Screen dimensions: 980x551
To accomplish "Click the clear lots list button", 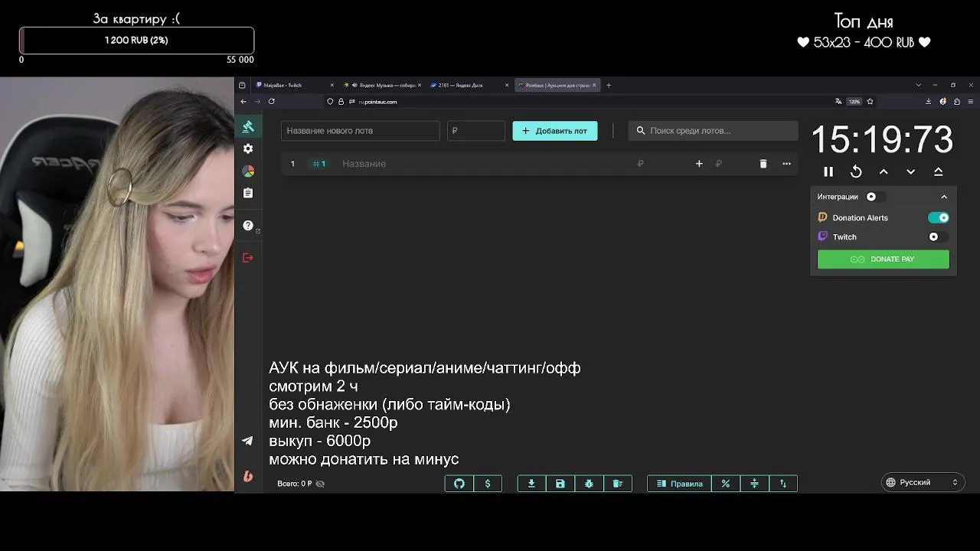I will click(618, 484).
